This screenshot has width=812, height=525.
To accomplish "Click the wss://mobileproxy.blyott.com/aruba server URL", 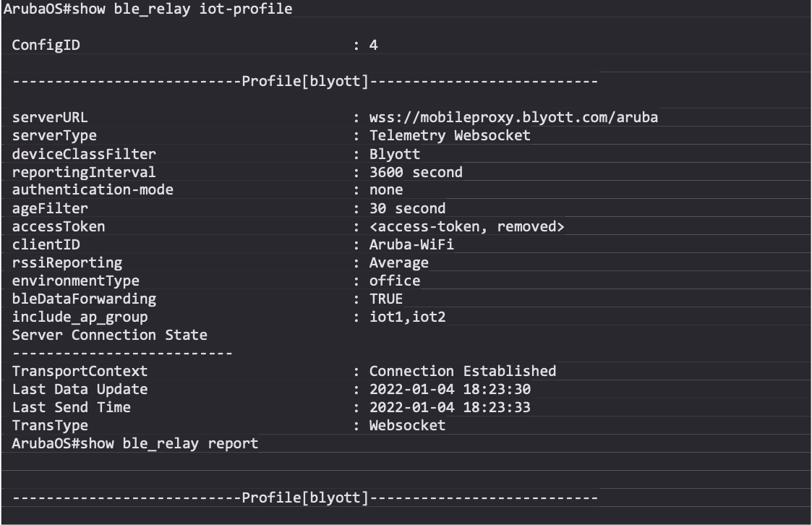I will coord(513,117).
